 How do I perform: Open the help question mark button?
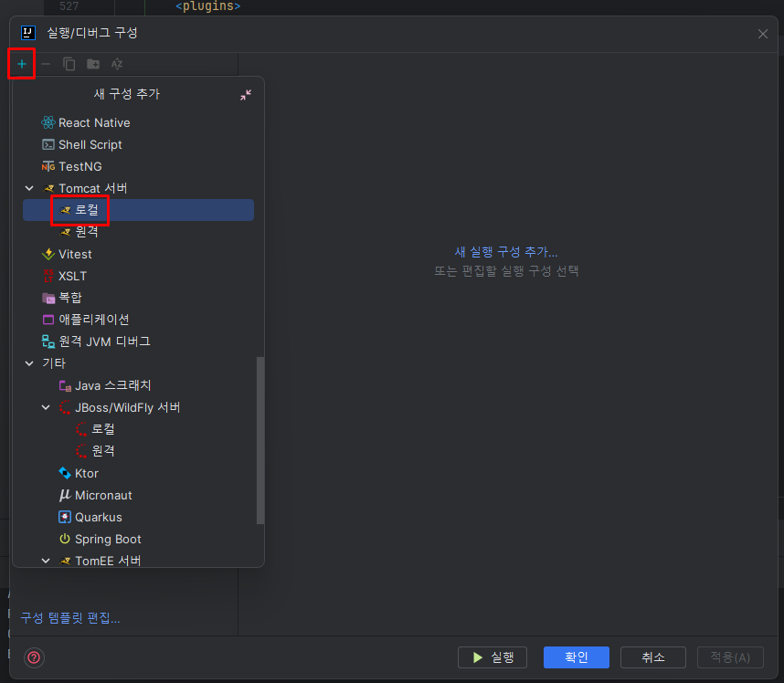tap(34, 657)
